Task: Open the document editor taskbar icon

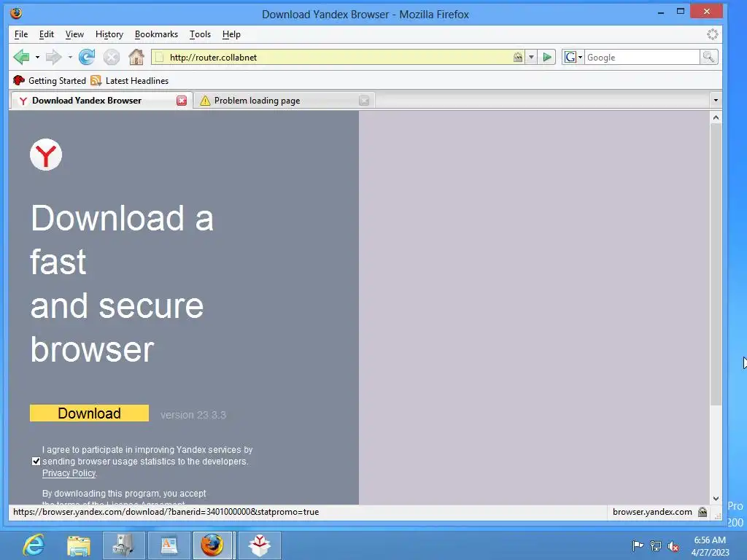Action: [169, 545]
